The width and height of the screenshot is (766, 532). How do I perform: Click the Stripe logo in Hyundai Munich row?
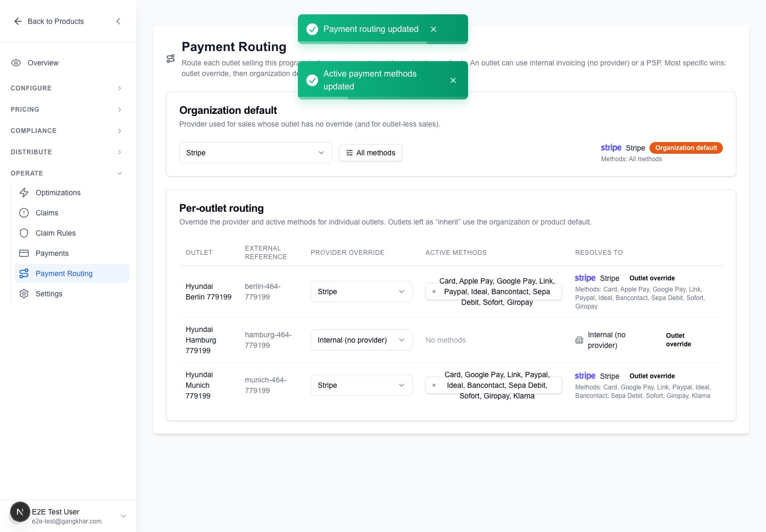click(x=585, y=376)
